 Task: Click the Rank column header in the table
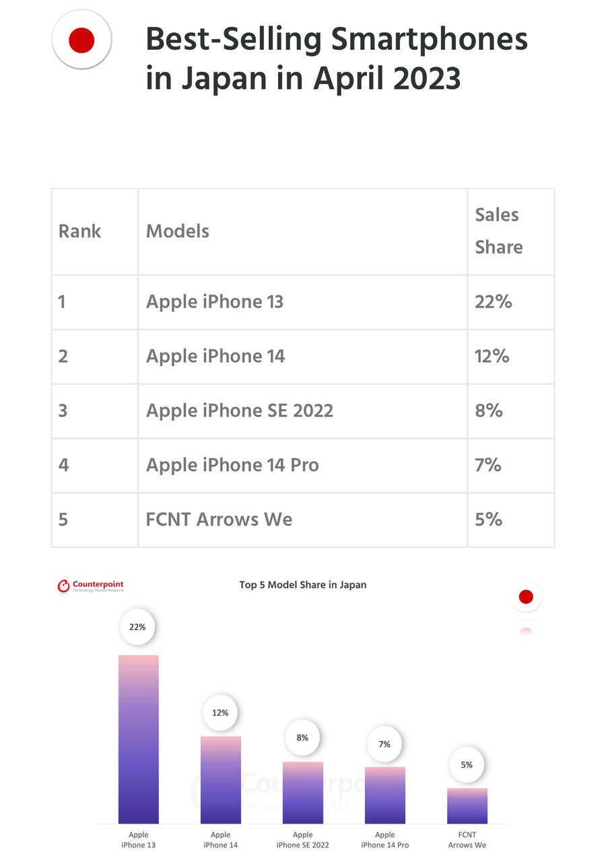pyautogui.click(x=79, y=231)
